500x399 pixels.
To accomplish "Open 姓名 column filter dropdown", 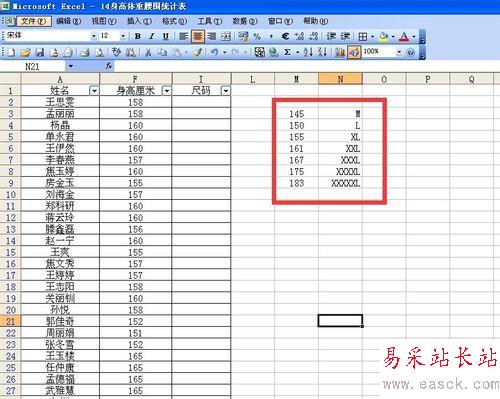I will (x=95, y=91).
